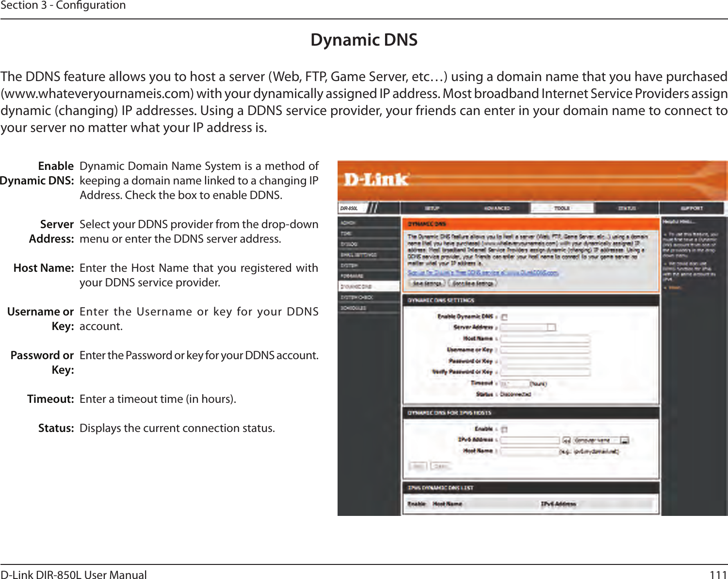Open the STATUS tab
This screenshot has height=579, width=728.
pos(627,208)
